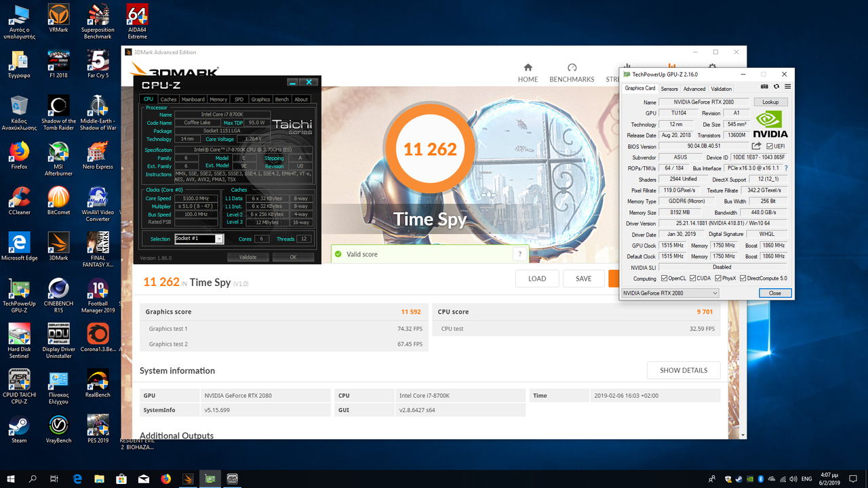Open Microsoft Edge from the taskbar

(77, 479)
